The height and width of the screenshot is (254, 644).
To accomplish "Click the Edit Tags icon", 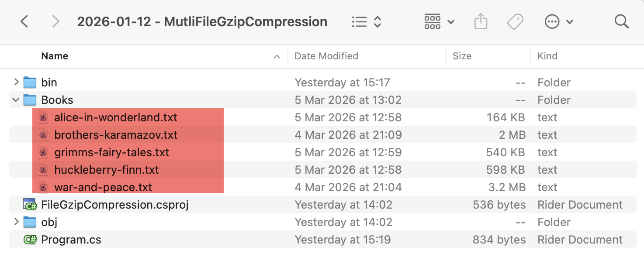I will (x=515, y=21).
